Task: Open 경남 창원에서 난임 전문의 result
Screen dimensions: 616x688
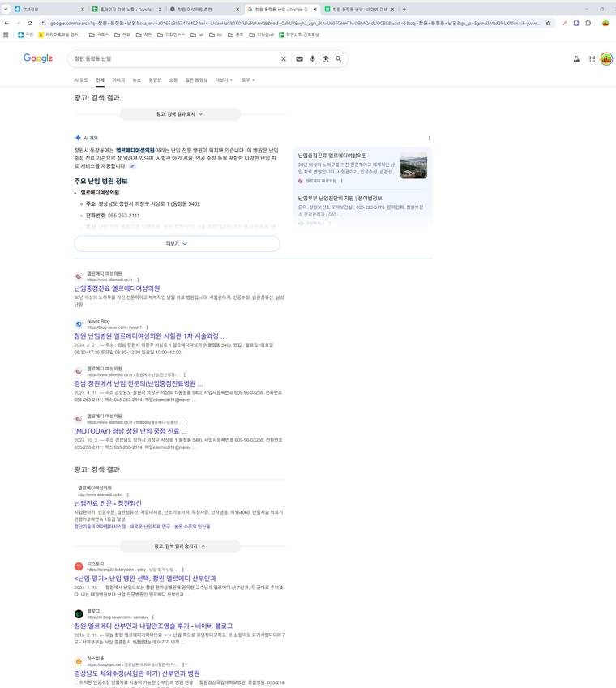Action: 139,383
